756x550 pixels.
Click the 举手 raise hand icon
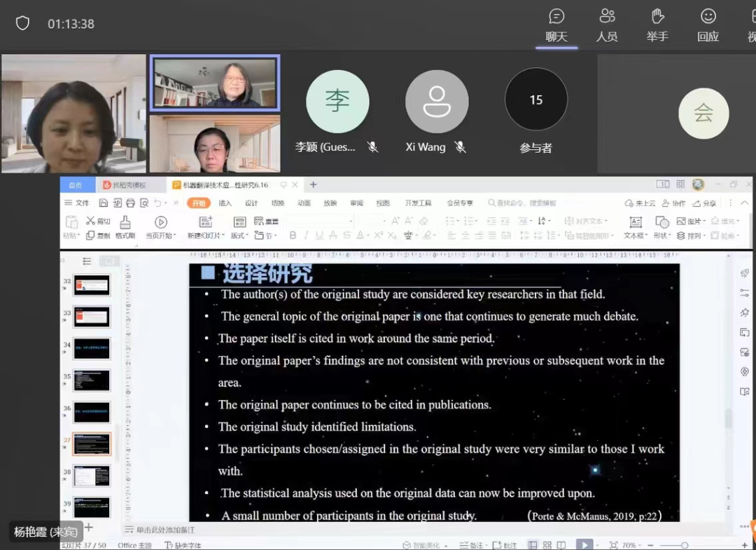(x=657, y=25)
